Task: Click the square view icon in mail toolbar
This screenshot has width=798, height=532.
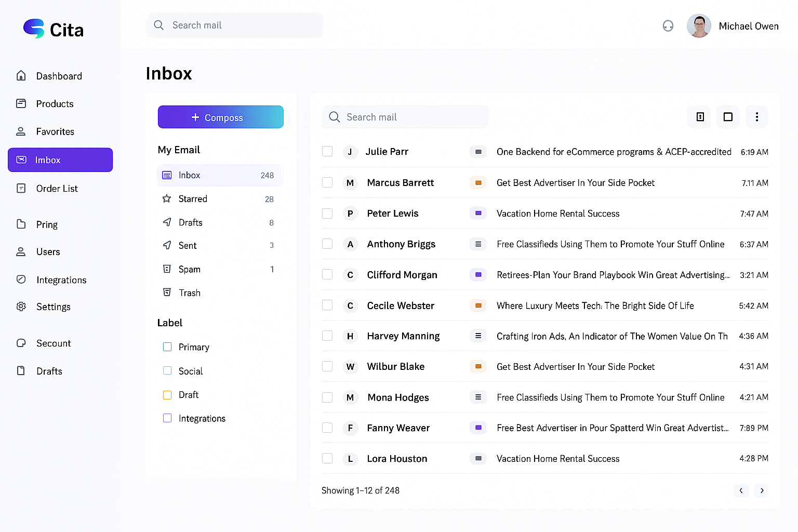Action: 728,117
